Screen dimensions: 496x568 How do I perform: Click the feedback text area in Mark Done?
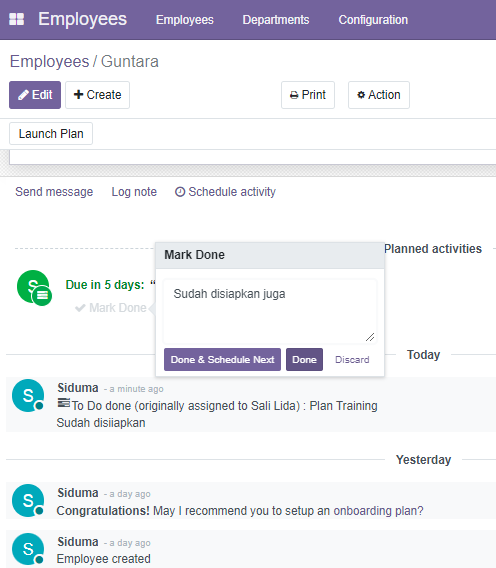click(270, 311)
